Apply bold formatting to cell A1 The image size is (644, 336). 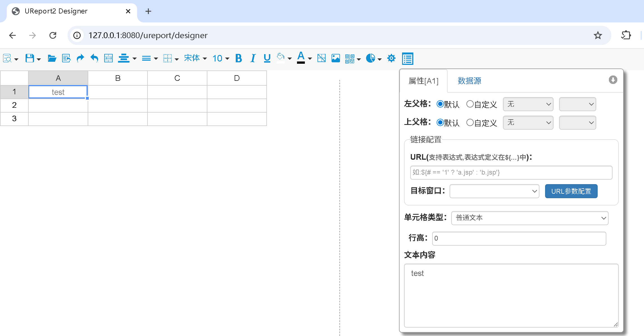(239, 58)
